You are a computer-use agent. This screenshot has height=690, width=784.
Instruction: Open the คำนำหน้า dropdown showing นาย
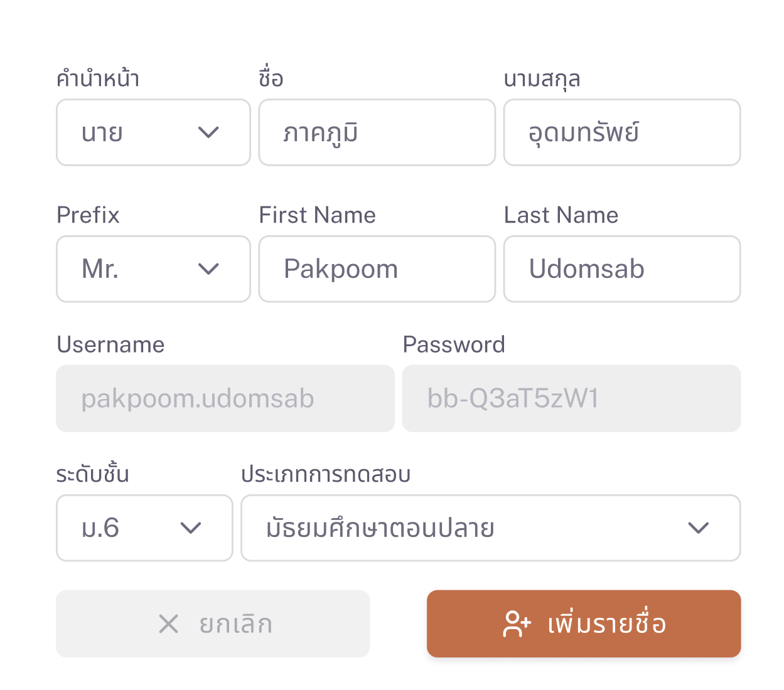[x=153, y=132]
